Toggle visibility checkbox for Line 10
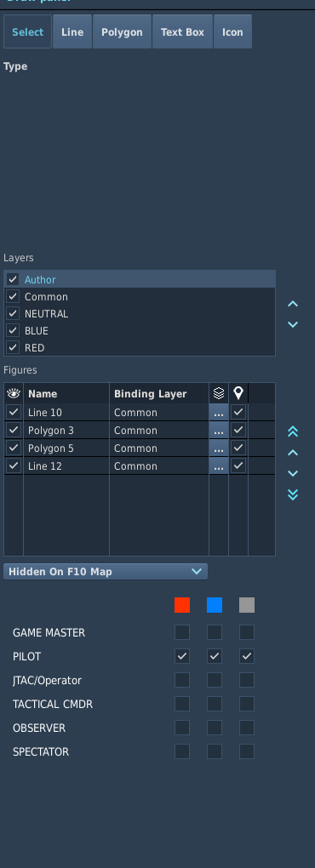Screen dimensions: 315x868 tap(14, 412)
